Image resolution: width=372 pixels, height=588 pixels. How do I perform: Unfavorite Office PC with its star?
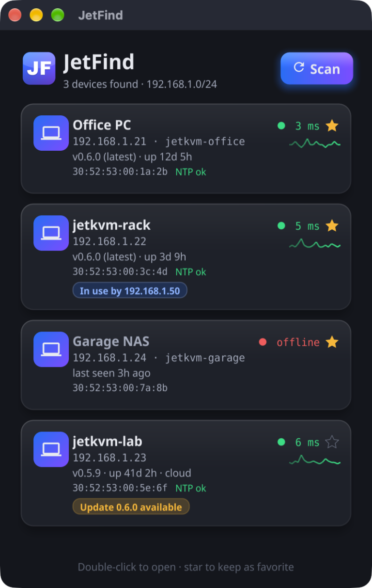pyautogui.click(x=332, y=126)
